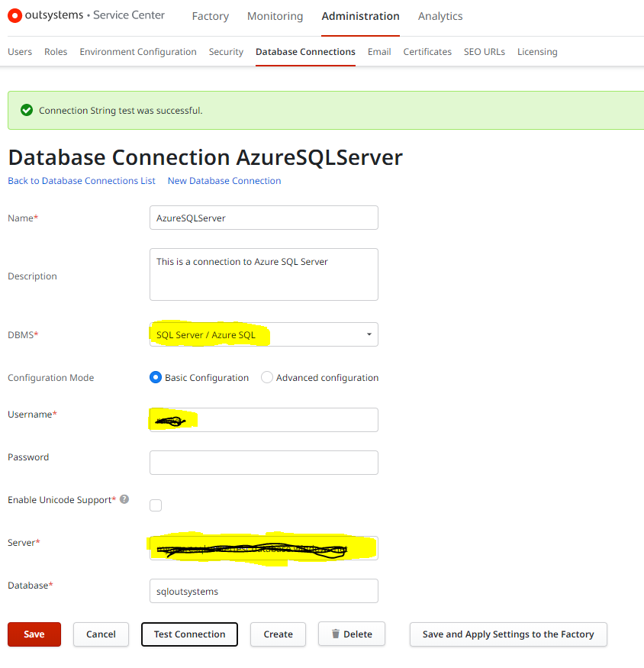Open the Factory menu
This screenshot has height=668, width=644.
click(210, 16)
